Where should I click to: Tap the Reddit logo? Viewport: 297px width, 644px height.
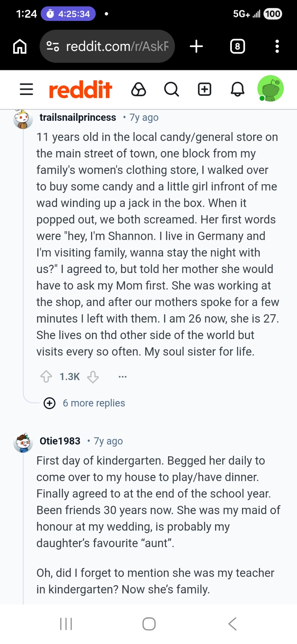tap(80, 89)
